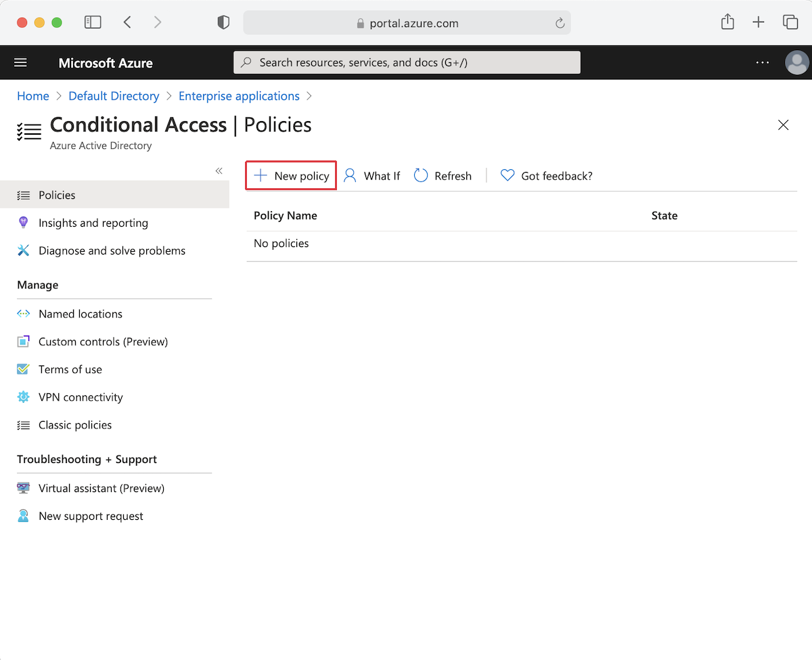Viewport: 812px width, 660px height.
Task: Open Custom controls (Preview)
Action: tap(104, 341)
